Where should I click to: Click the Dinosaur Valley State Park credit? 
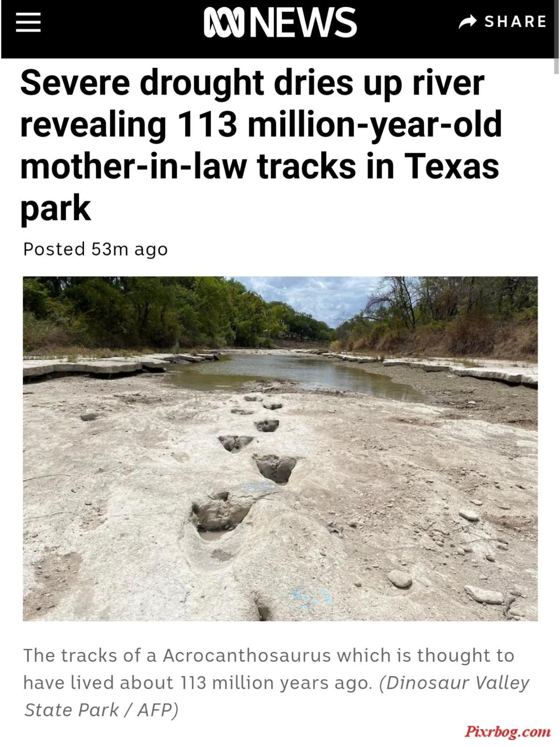(276, 696)
